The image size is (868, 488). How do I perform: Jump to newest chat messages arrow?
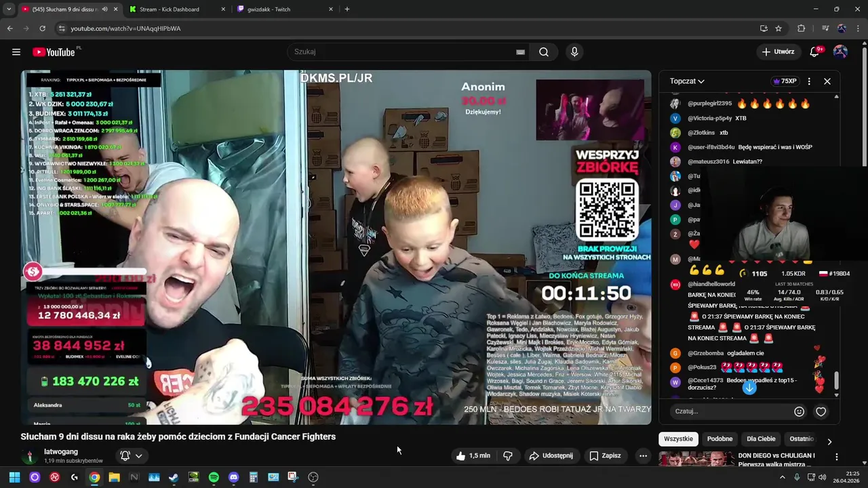point(749,388)
